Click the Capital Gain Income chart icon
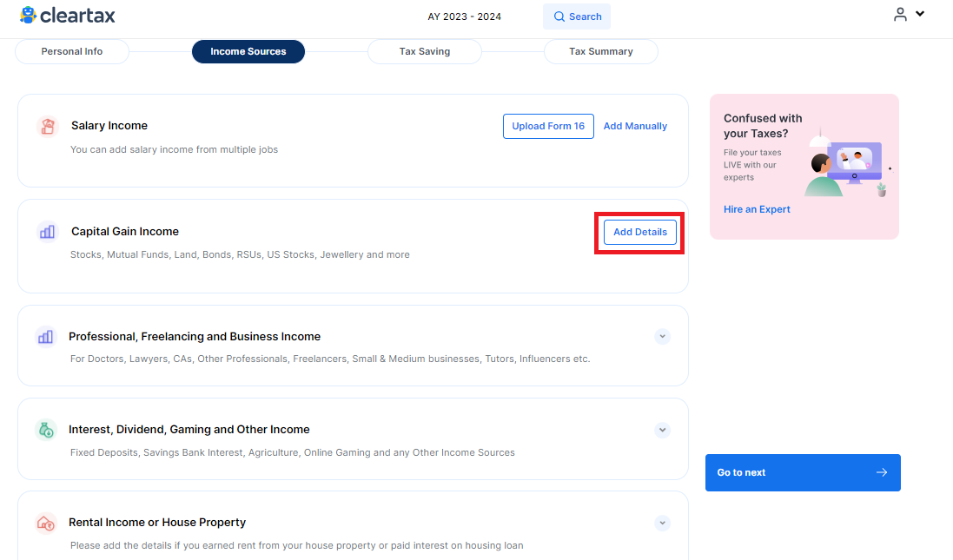The width and height of the screenshot is (953, 560). 48,232
